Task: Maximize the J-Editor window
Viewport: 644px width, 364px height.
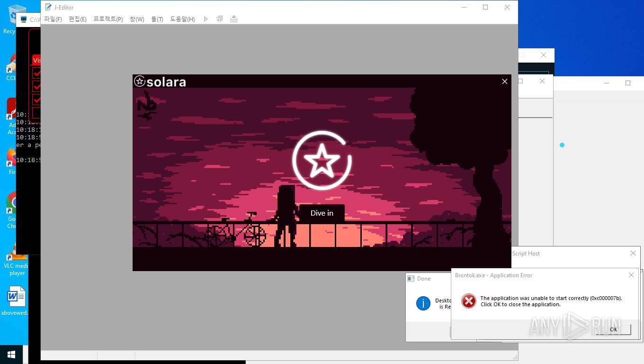Action: click(485, 7)
